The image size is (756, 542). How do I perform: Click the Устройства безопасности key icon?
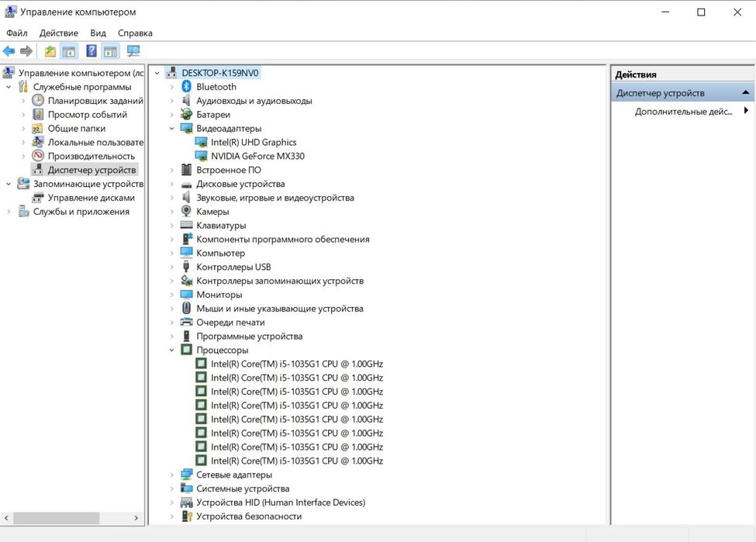pyautogui.click(x=186, y=516)
